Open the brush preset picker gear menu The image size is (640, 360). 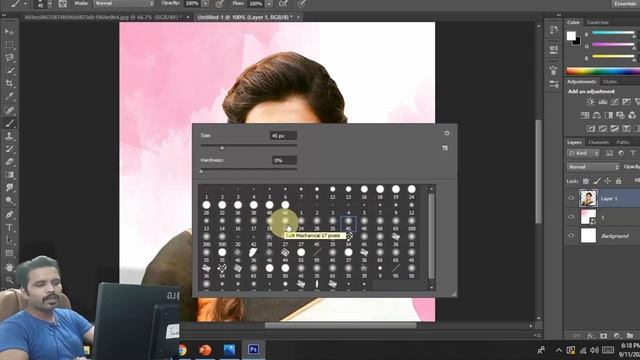[447, 133]
